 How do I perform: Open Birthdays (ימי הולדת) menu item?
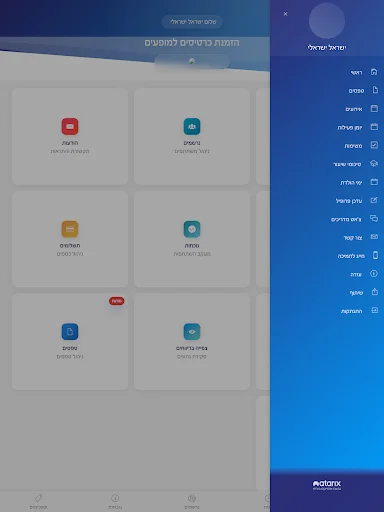(359, 182)
